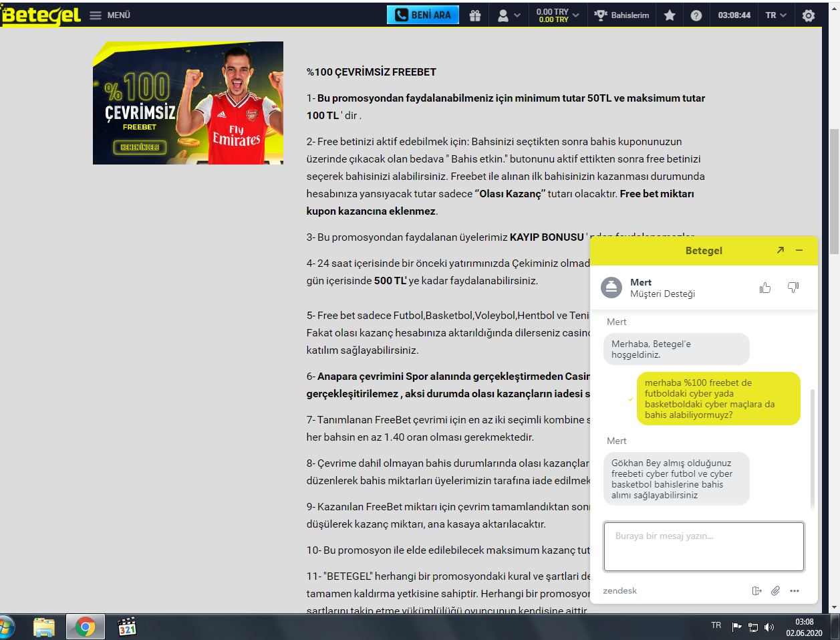Click the Betegel logo
Image resolution: width=840 pixels, height=640 pixels.
tap(41, 15)
